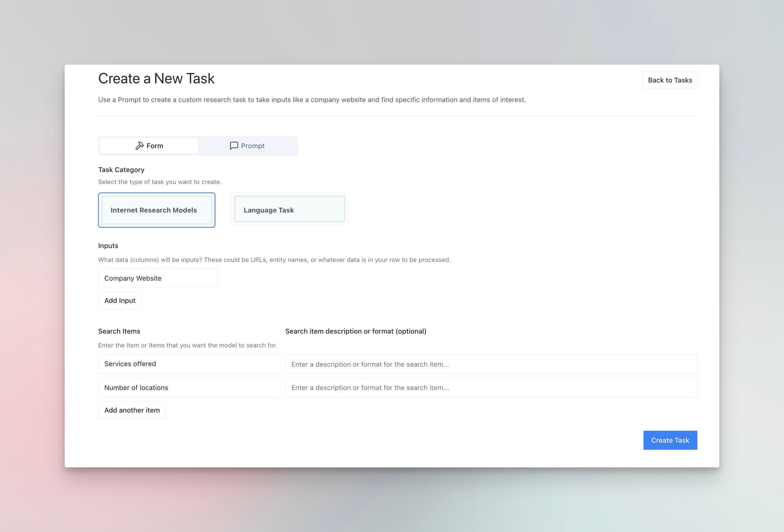Click Company Website input field
784x532 pixels.
(157, 278)
